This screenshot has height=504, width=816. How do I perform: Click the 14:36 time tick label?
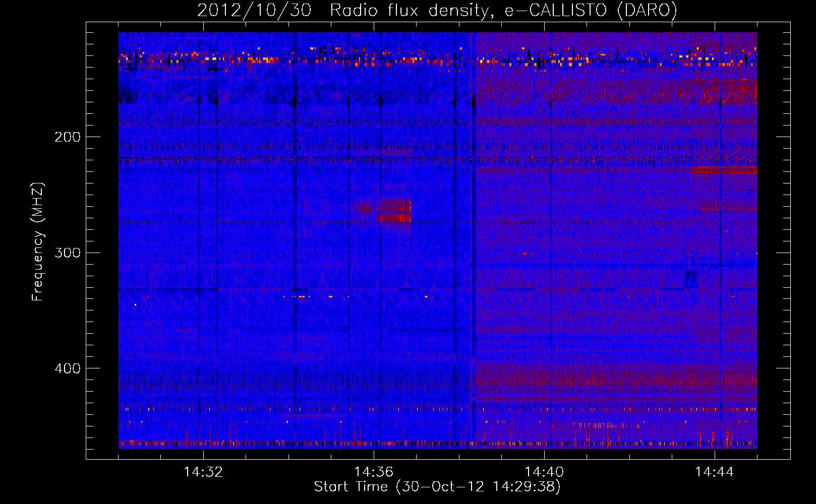tap(374, 472)
